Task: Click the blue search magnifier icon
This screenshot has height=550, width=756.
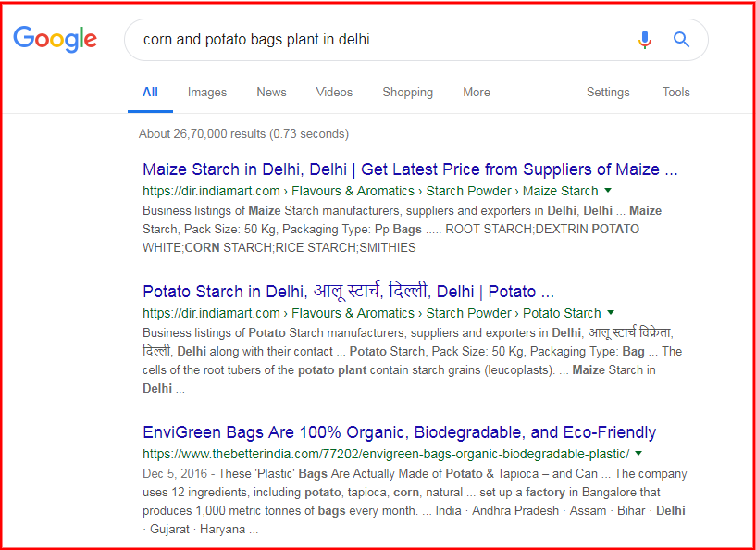Action: coord(682,40)
